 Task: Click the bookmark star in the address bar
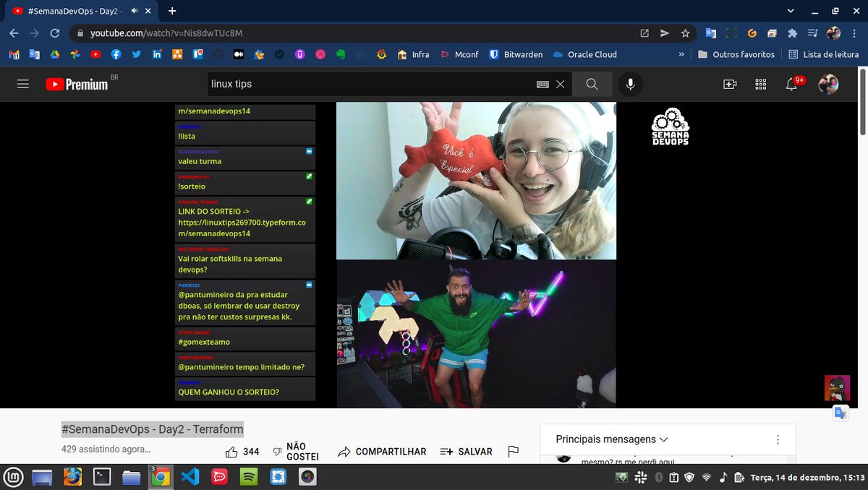(685, 32)
